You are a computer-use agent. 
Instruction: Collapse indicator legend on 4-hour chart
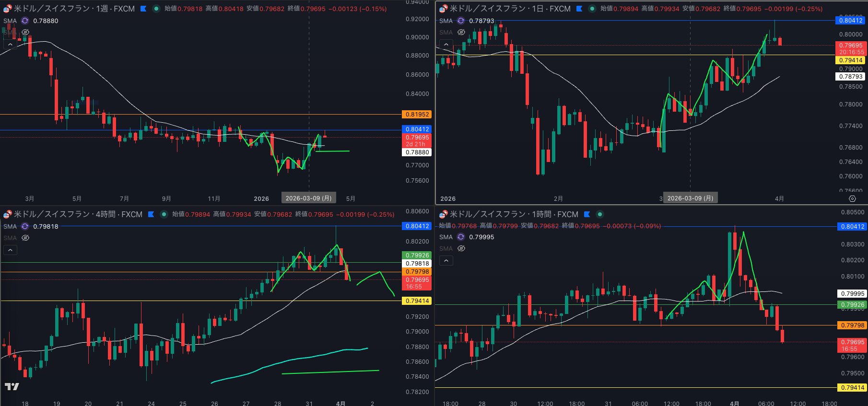10,250
